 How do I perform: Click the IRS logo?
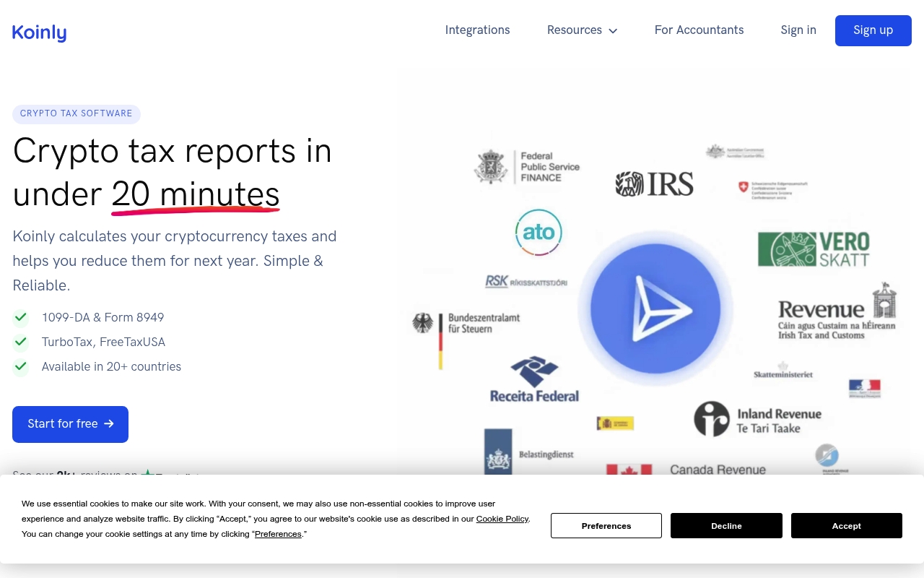tap(654, 184)
